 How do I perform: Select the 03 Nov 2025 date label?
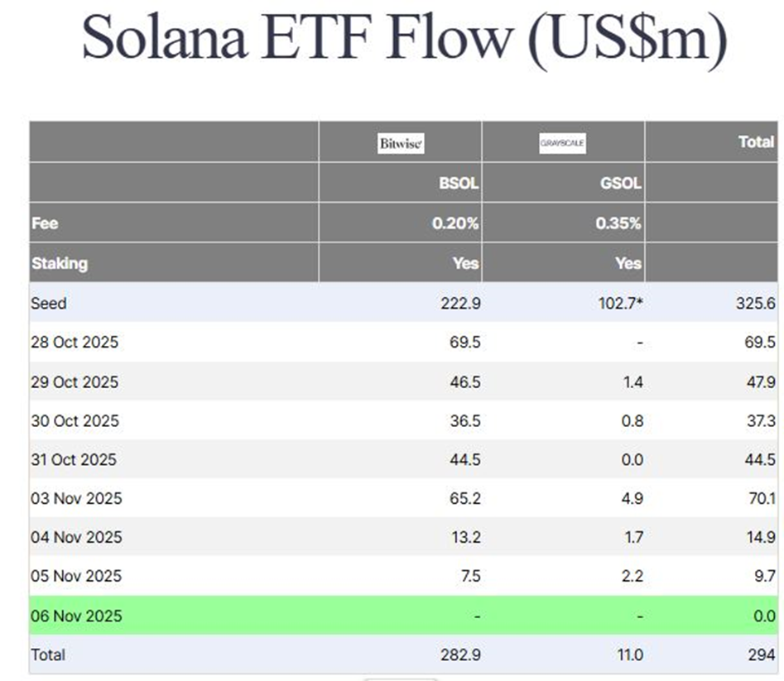(x=75, y=498)
